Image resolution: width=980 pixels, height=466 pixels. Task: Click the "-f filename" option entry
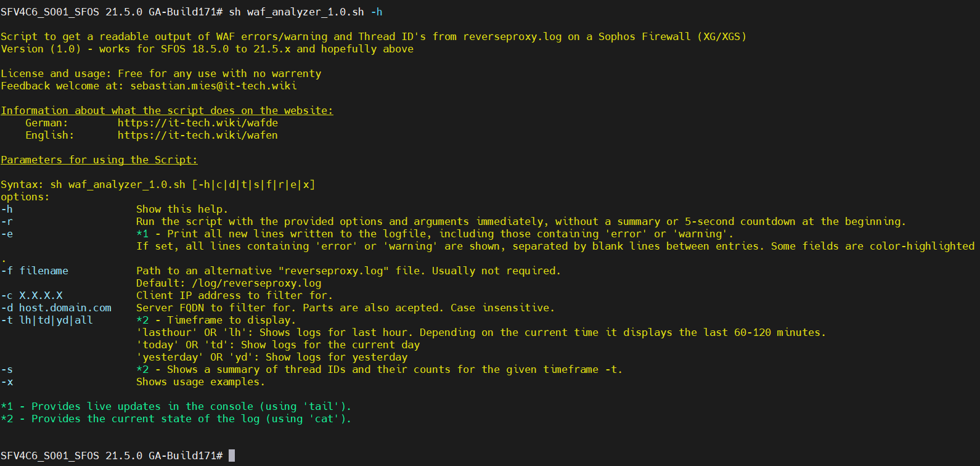coord(35,271)
